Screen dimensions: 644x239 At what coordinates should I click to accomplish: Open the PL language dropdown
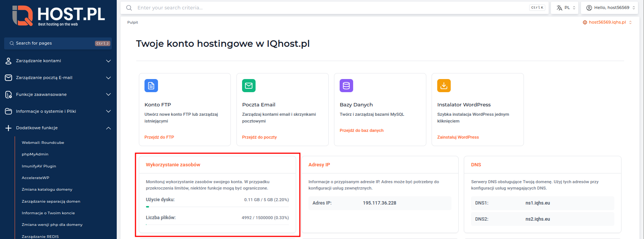[566, 8]
